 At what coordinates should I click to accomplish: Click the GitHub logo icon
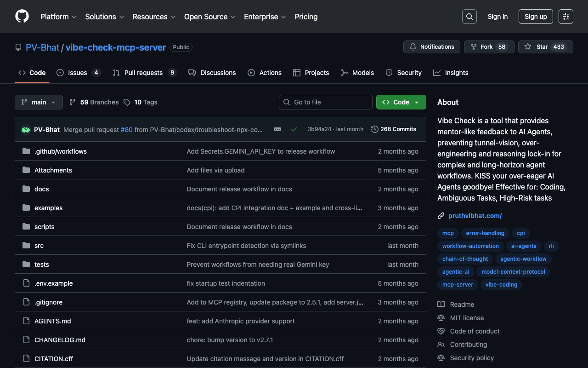tap(22, 17)
